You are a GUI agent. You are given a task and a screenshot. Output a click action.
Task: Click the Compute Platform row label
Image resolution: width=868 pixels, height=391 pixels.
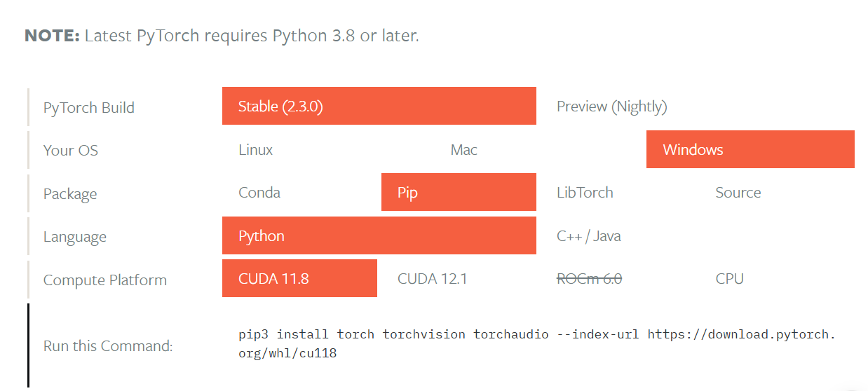[x=105, y=280]
